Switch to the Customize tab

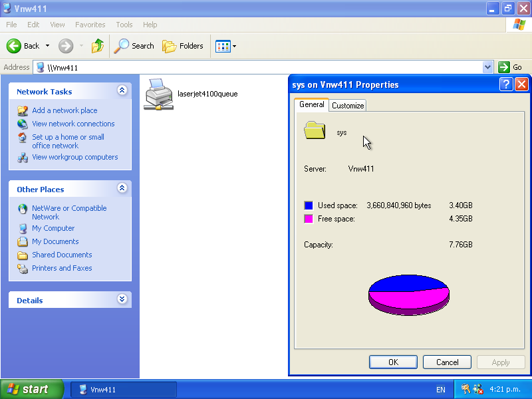coord(348,106)
